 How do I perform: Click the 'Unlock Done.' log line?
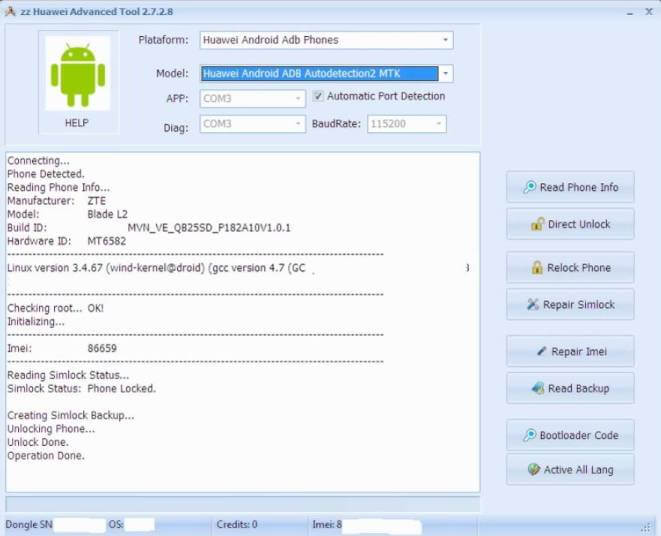(38, 442)
